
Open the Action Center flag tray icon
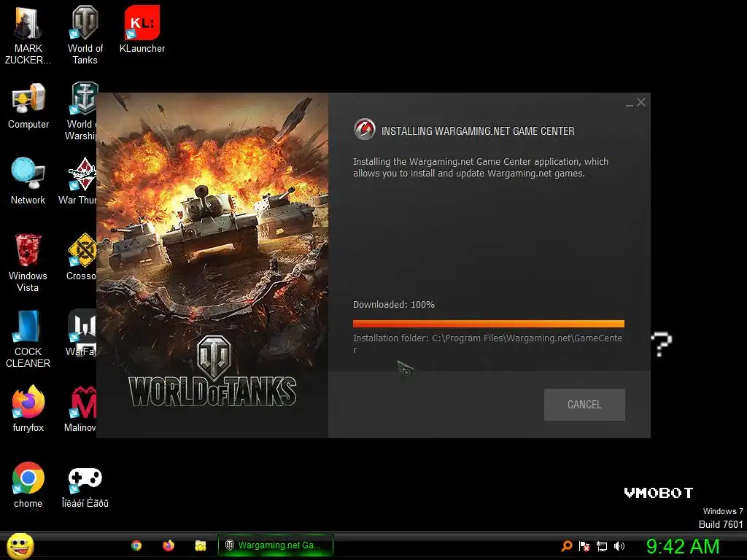coord(584,546)
